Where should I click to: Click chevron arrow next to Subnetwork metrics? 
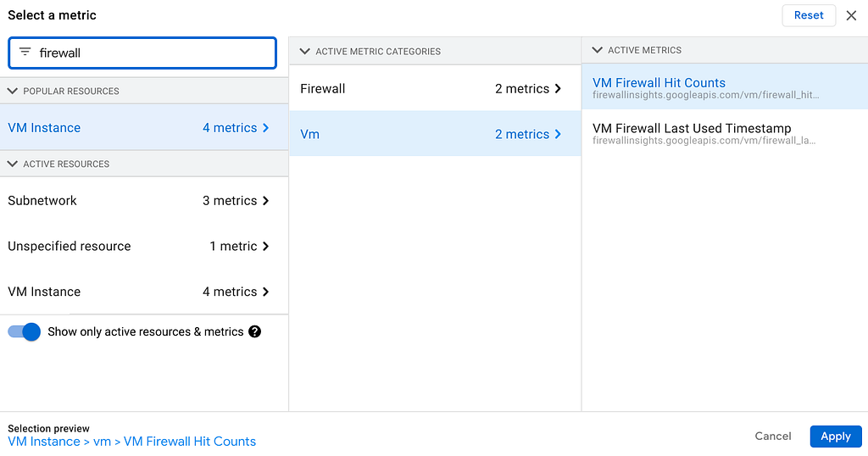tap(265, 201)
